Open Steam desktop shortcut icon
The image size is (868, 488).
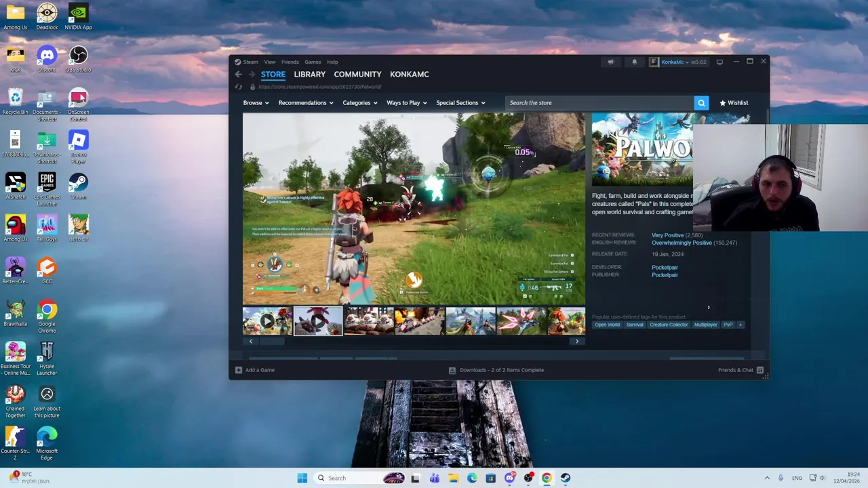tap(78, 186)
